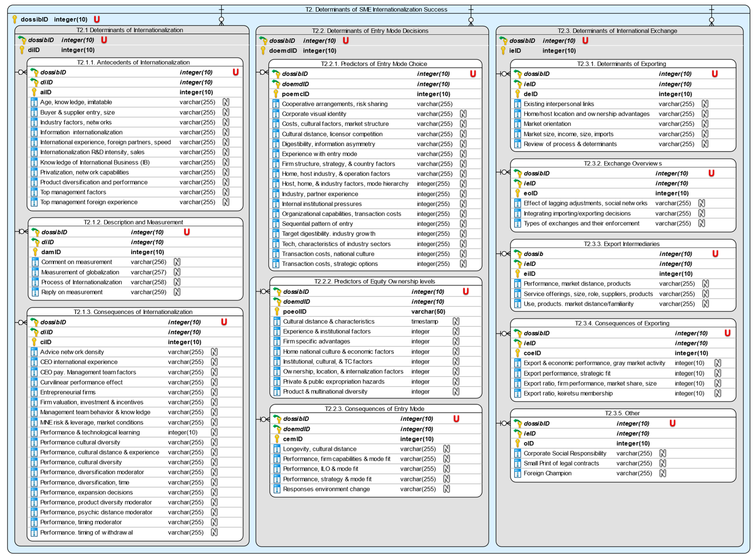Select T2.1.1. Antecedents of Internationalization title
The image size is (756, 560).
[x=133, y=62]
